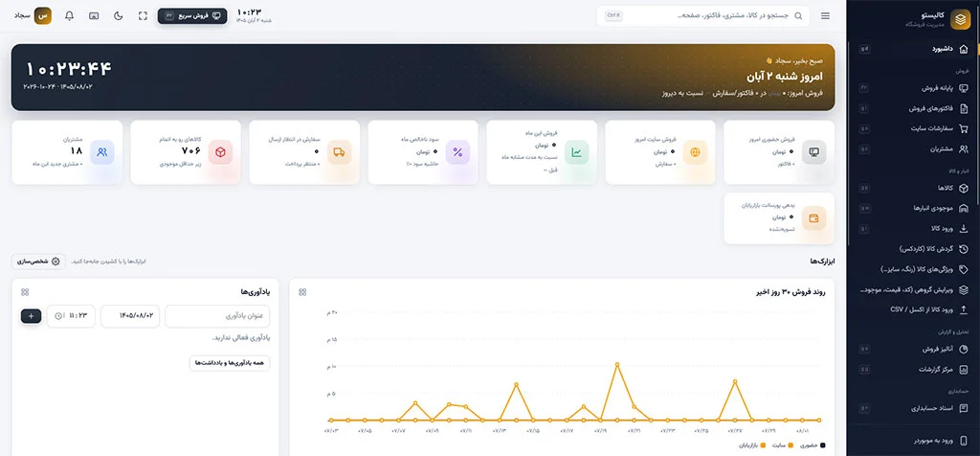Image resolution: width=980 pixels, height=456 pixels.
Task: Focus the عنوان یادآوری input field
Action: (x=217, y=316)
